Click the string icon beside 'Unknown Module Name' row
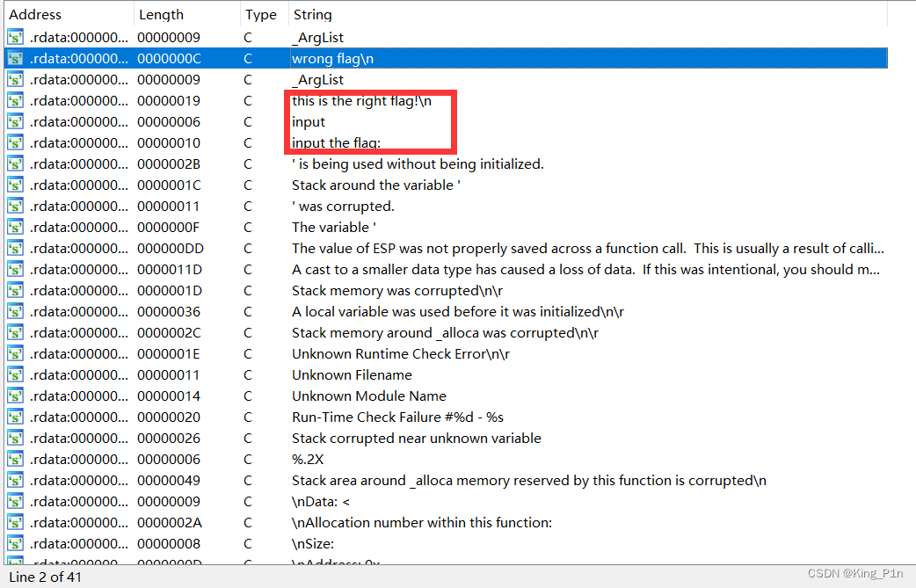The height and width of the screenshot is (588, 916). click(x=15, y=396)
